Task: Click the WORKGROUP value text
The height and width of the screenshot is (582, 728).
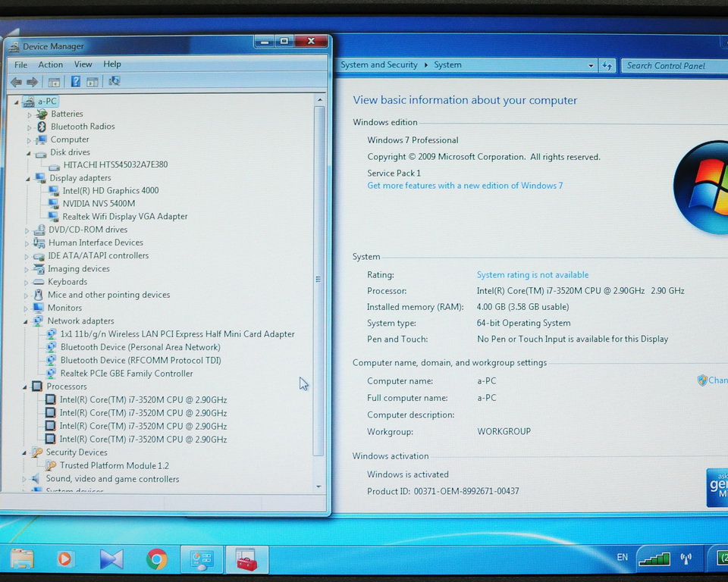Action: click(x=504, y=431)
